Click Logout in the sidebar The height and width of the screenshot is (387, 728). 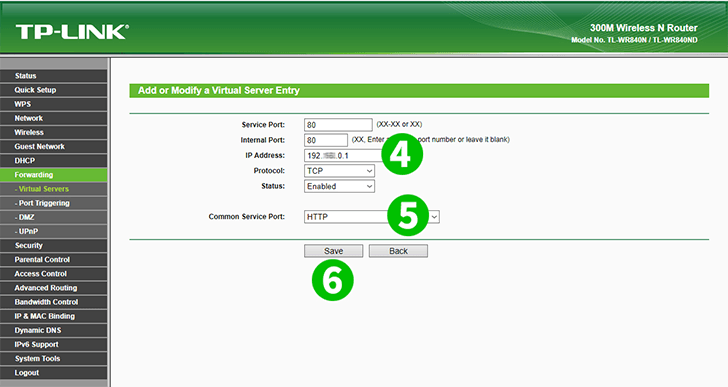(x=53, y=373)
